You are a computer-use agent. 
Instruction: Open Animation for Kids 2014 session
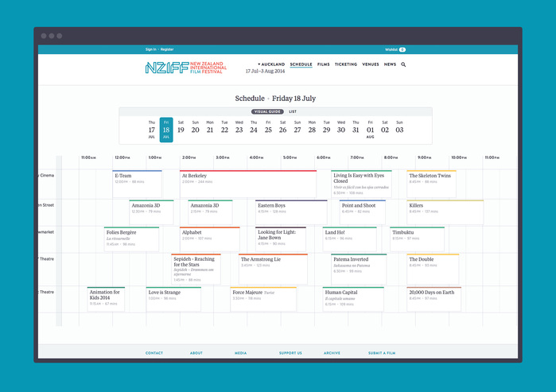coord(106,299)
